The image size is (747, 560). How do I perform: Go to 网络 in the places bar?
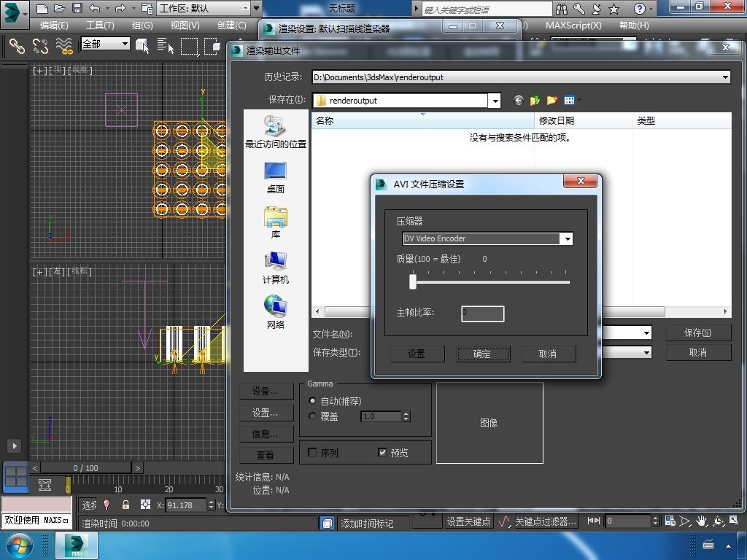tap(275, 312)
